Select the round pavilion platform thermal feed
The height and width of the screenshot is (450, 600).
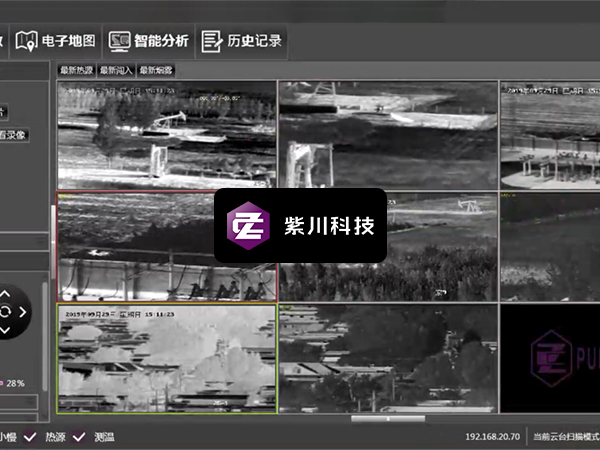[550, 135]
